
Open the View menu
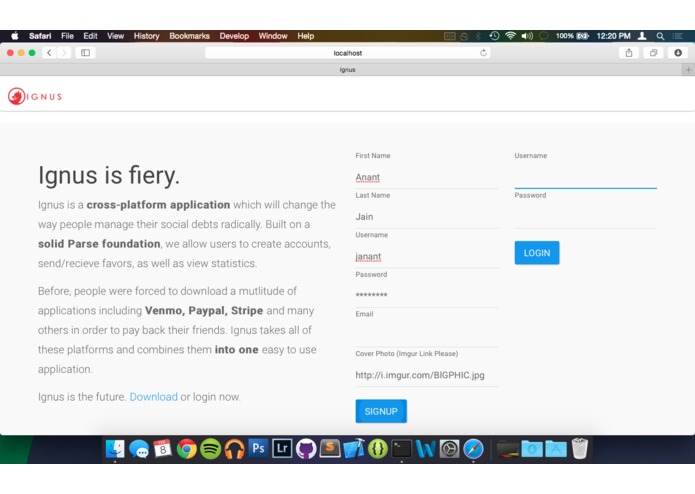[115, 36]
